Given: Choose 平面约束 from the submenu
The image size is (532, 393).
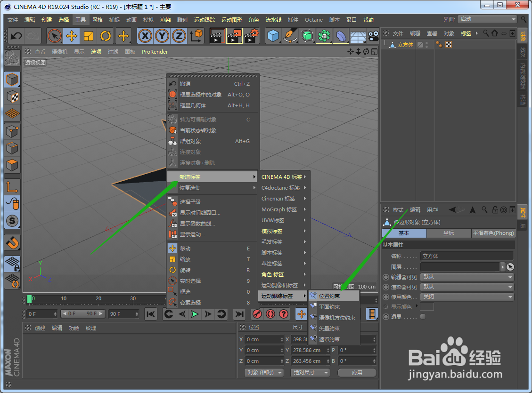Looking at the screenshot, I should pyautogui.click(x=334, y=307).
